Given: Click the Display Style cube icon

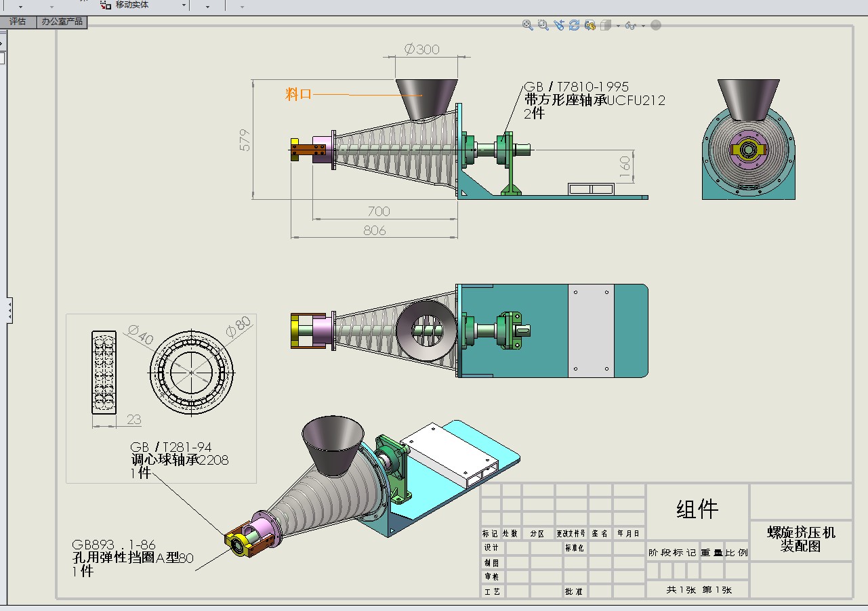Looking at the screenshot, I should (605, 25).
